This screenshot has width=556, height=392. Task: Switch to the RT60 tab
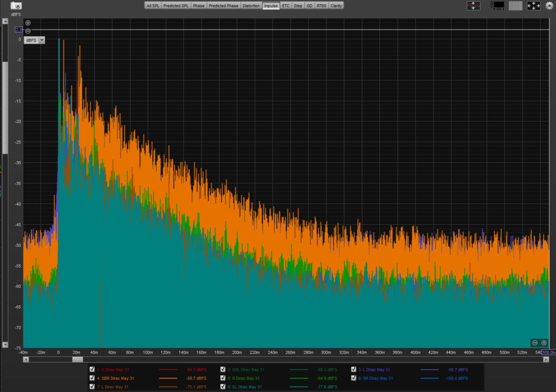point(321,6)
